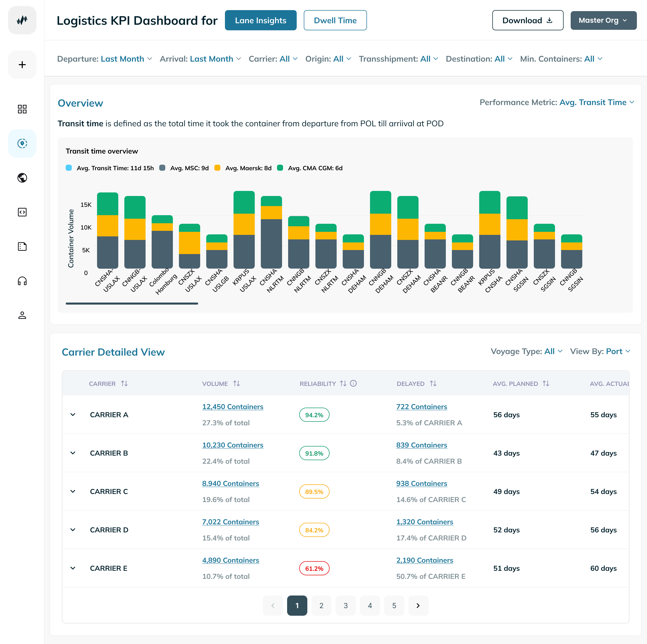Click the Download button

[527, 20]
